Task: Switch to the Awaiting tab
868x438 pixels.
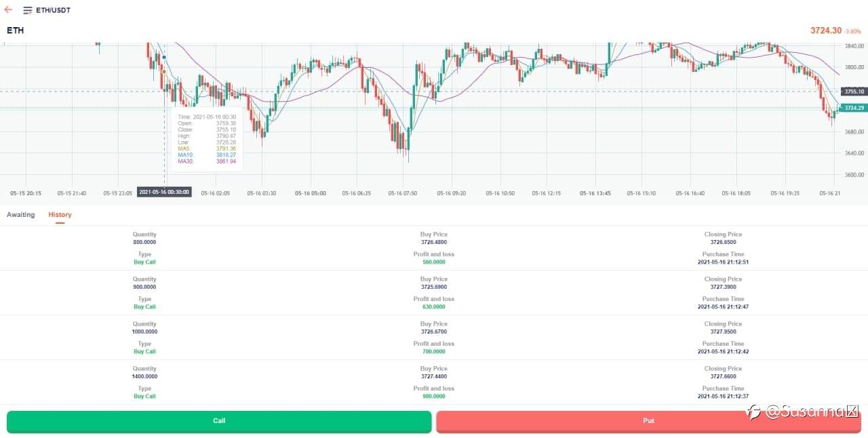Action: (21, 215)
